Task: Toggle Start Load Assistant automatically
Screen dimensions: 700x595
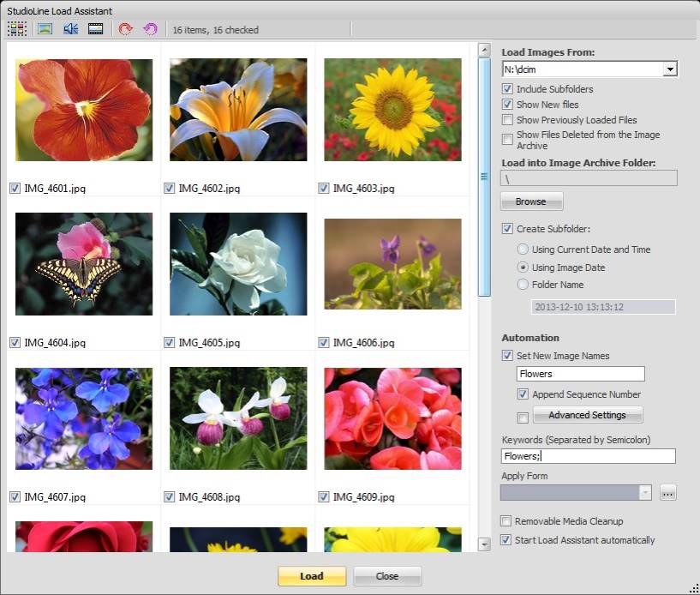Action: [x=506, y=539]
